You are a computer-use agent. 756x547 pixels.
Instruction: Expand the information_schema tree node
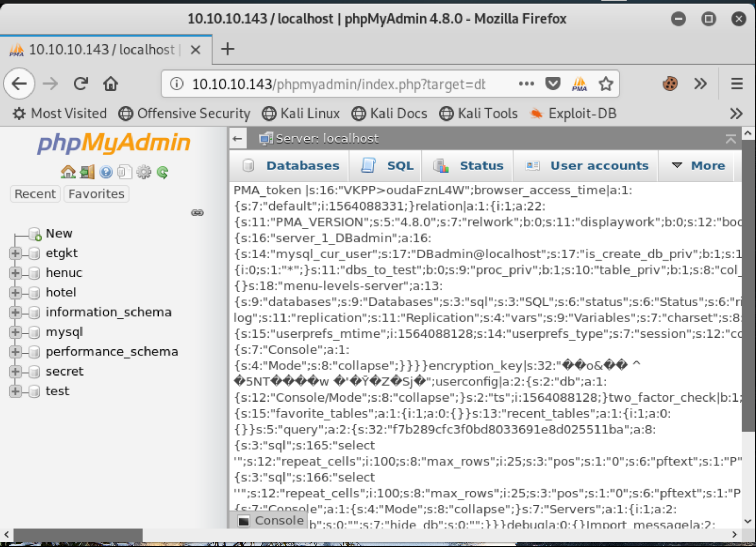click(15, 313)
